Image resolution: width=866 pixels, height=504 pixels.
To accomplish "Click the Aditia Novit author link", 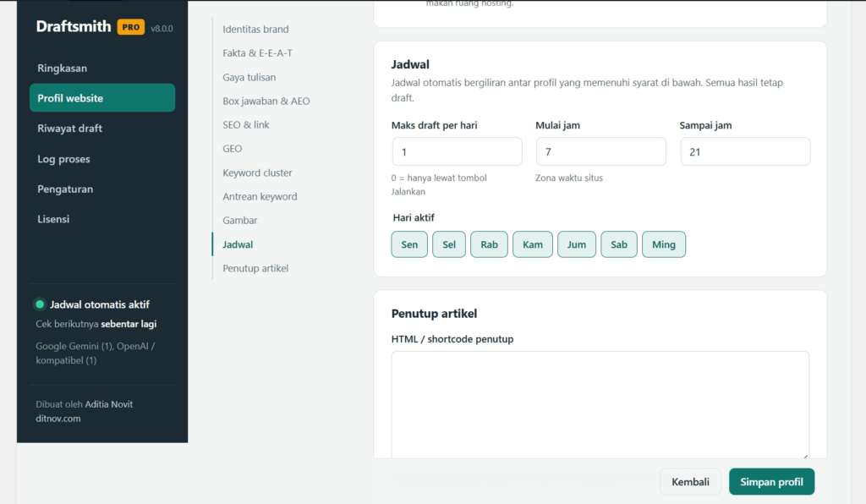I will tap(109, 404).
